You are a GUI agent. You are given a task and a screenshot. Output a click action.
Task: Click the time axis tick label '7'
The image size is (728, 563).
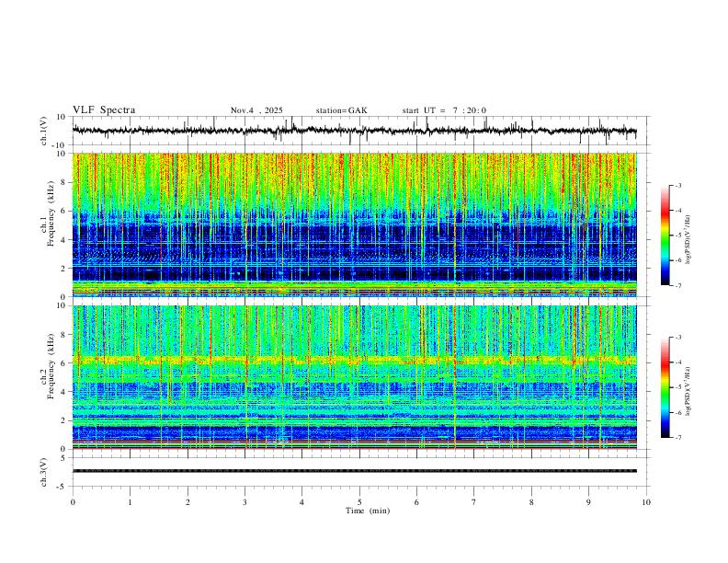[474, 502]
